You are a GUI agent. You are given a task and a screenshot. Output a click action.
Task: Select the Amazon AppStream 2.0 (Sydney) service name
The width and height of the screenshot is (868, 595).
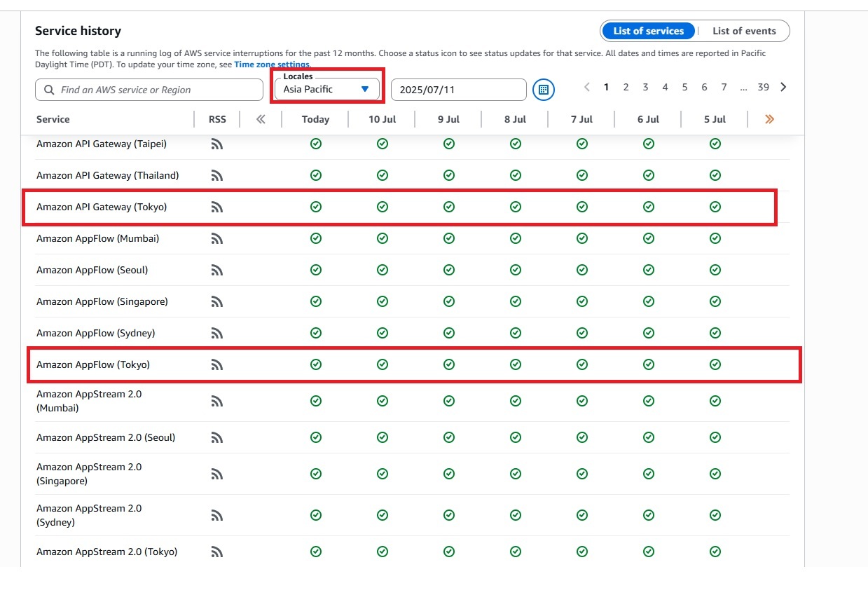(x=89, y=515)
